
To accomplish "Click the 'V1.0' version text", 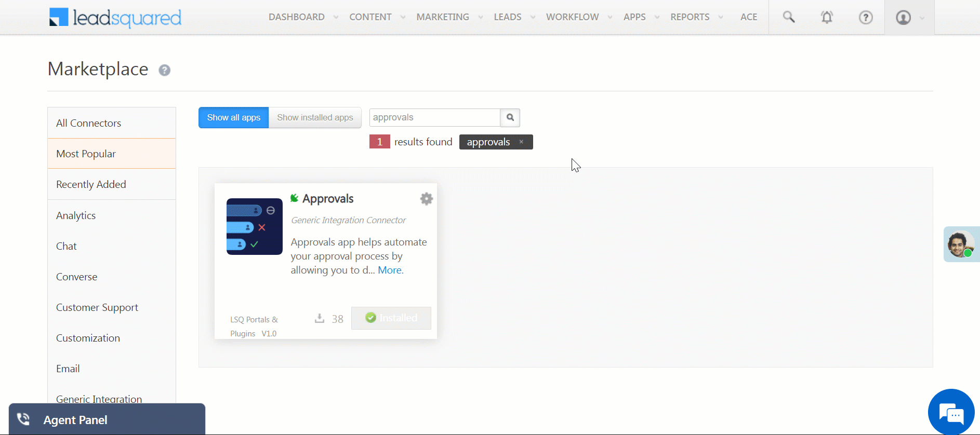I will 269,333.
